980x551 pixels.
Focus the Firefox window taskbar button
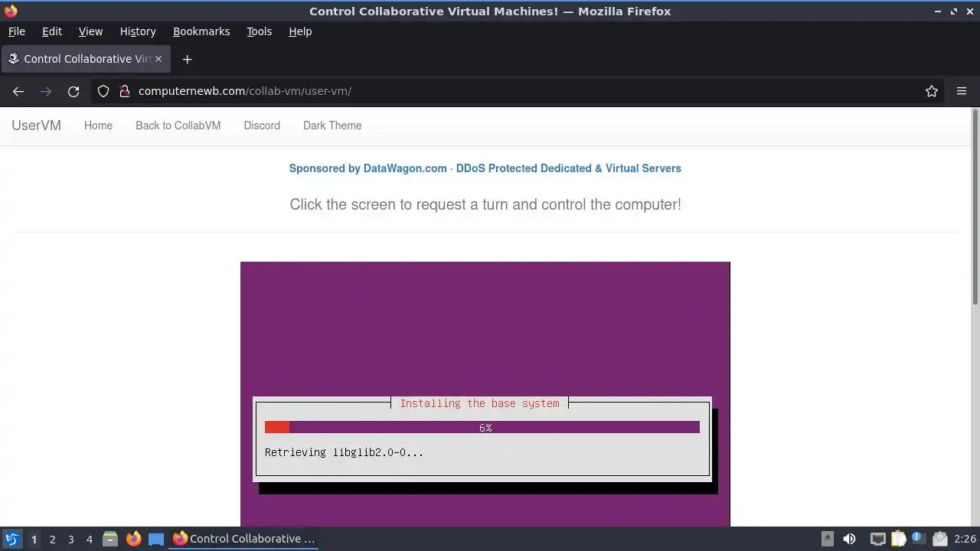[244, 539]
